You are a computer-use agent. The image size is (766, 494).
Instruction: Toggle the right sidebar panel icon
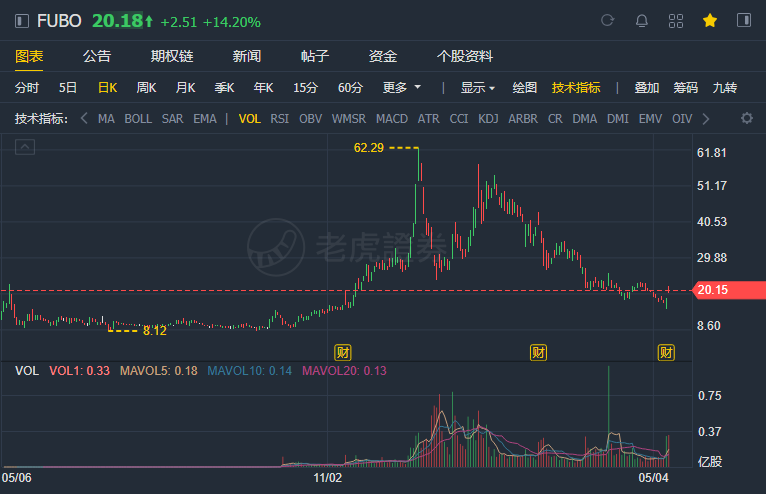(744, 20)
